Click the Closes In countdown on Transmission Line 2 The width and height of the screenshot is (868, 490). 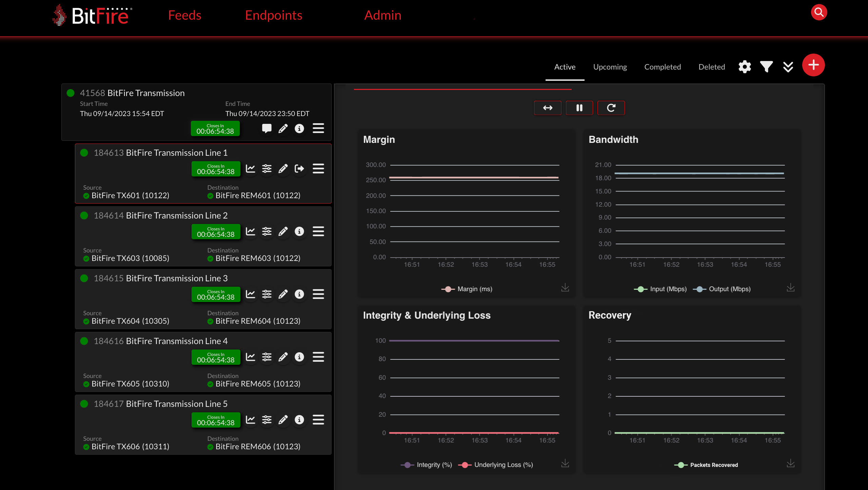(216, 231)
